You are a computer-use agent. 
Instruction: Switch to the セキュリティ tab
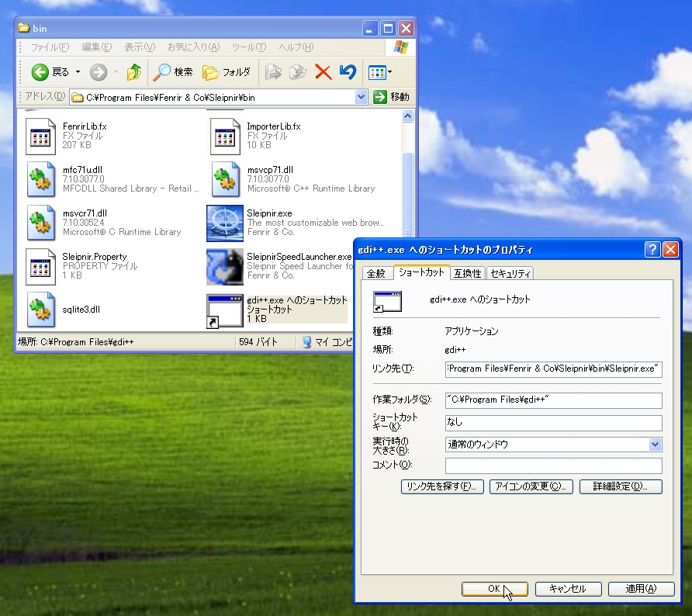[x=510, y=274]
